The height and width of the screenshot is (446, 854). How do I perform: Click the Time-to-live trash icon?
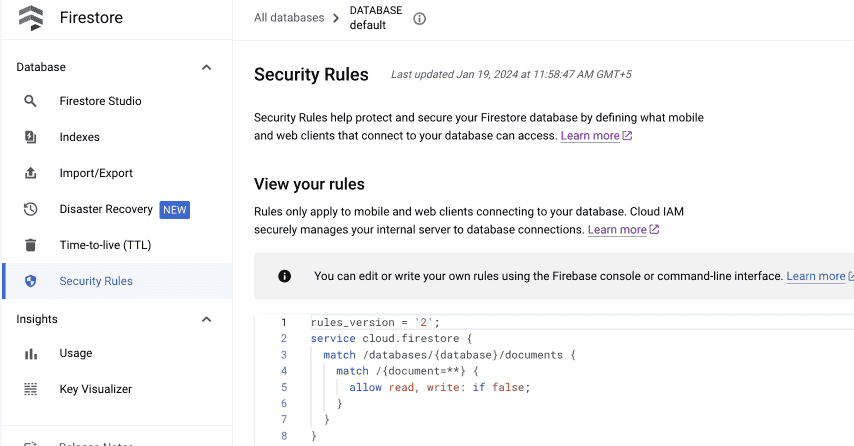tap(31, 245)
